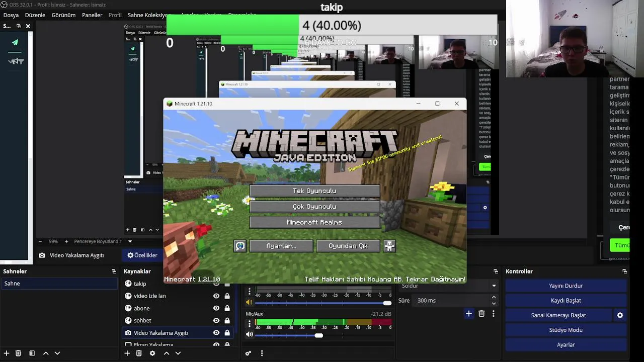Open virtual camera settings gear

(620, 315)
